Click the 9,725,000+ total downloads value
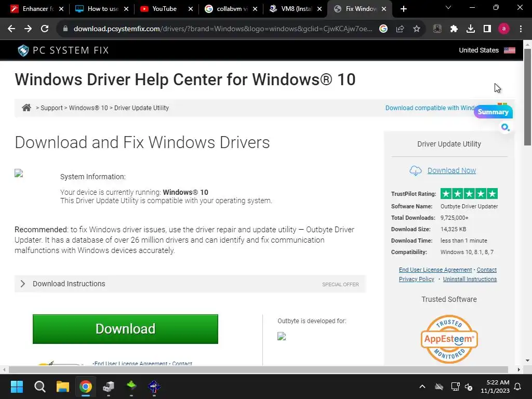 click(454, 218)
